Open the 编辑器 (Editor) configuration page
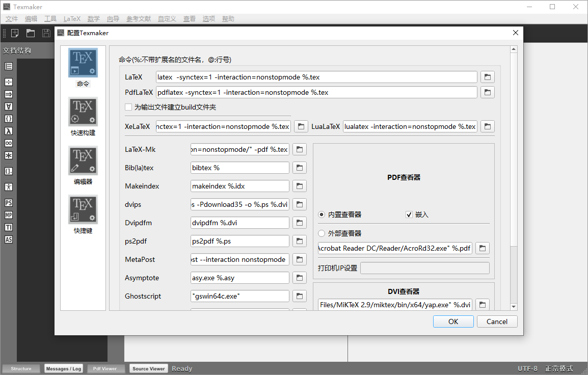Image resolution: width=588 pixels, height=375 pixels. (83, 166)
